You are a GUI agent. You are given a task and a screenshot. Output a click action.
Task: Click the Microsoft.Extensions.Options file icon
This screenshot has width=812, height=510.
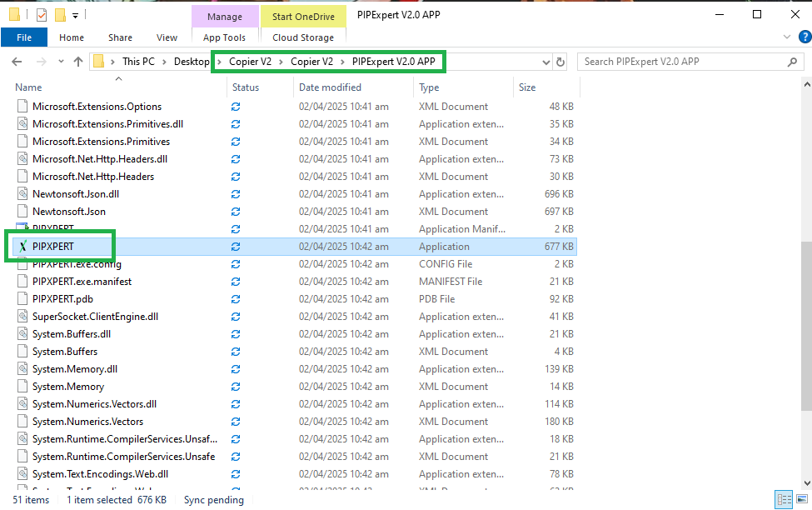point(22,107)
